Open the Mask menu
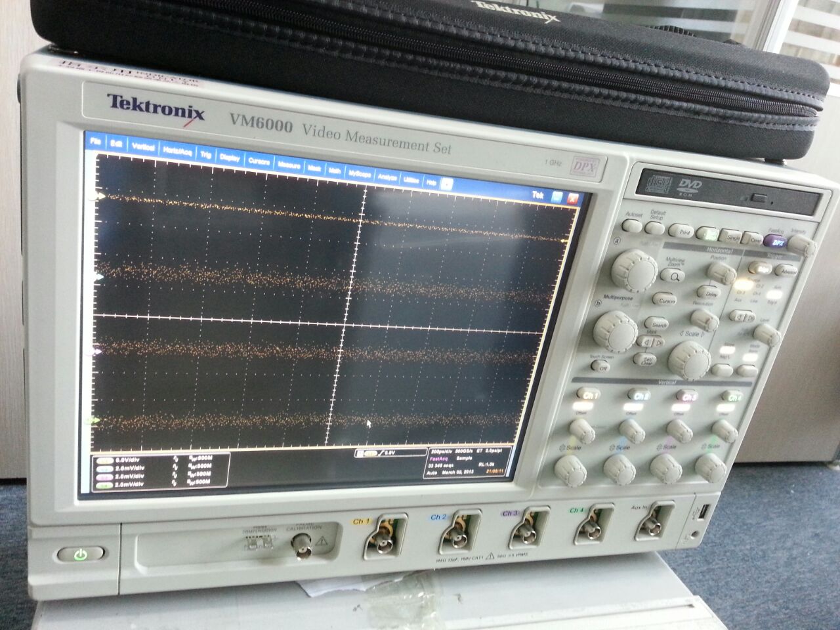The width and height of the screenshot is (840, 630). click(x=314, y=167)
